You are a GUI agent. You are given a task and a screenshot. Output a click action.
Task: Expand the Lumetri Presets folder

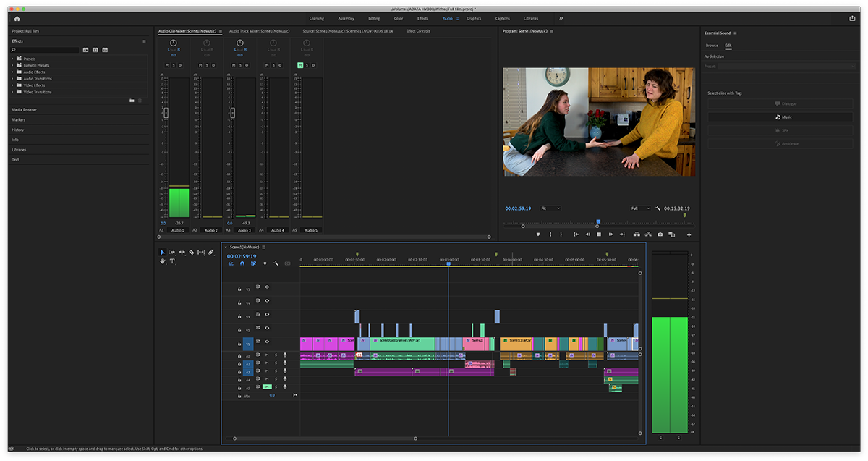tap(12, 65)
